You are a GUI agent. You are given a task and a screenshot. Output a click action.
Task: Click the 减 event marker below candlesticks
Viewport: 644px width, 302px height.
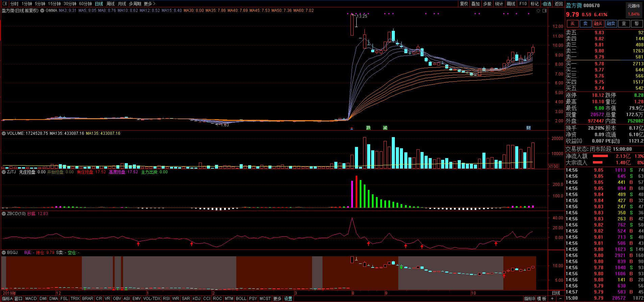385,128
